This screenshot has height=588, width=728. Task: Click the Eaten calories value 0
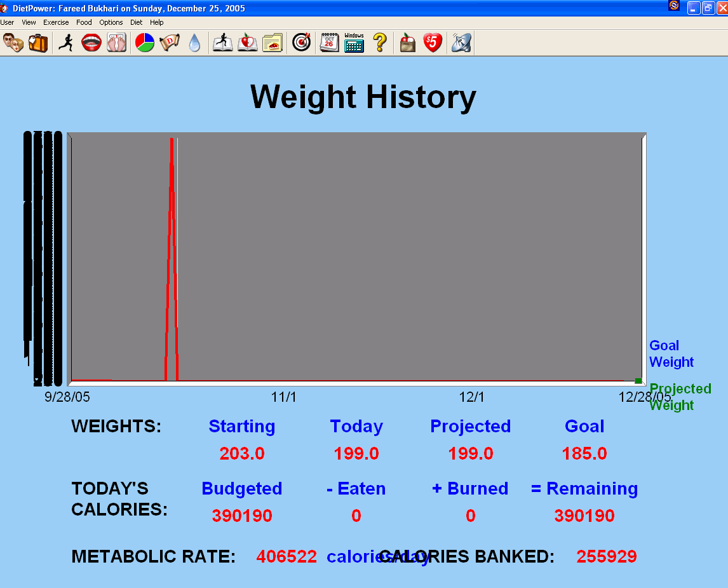coord(356,516)
